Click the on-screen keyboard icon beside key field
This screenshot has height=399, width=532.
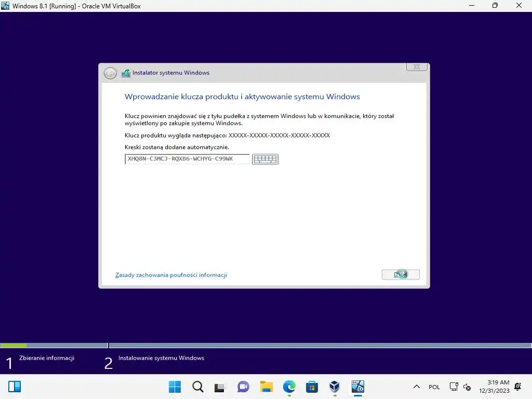point(265,159)
